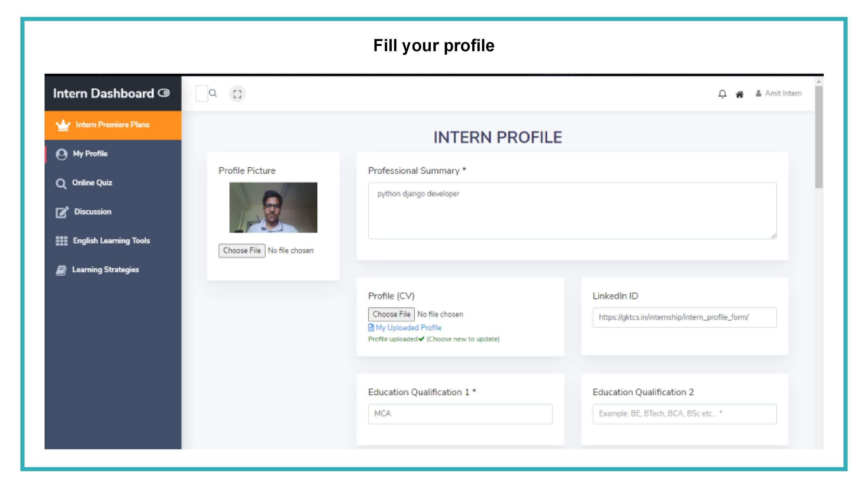Open the home icon in header
This screenshot has height=488, width=868.
coord(739,94)
